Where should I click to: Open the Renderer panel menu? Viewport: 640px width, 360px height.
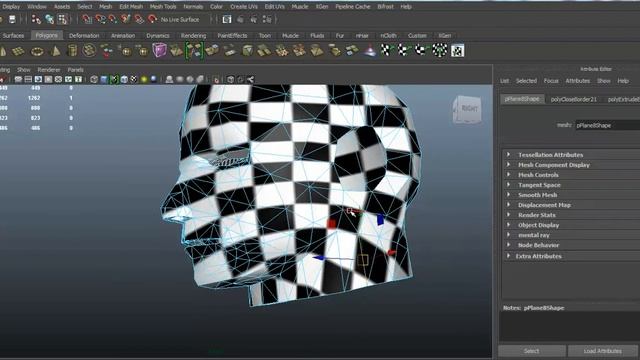[x=49, y=70]
